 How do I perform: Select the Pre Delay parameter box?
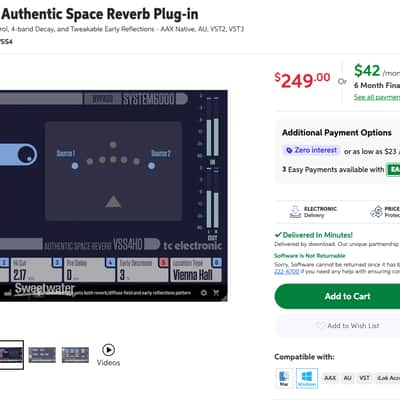(90, 270)
